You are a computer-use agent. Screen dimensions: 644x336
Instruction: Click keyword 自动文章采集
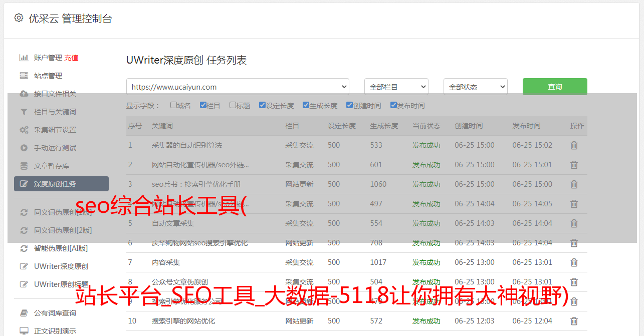pyautogui.click(x=173, y=223)
